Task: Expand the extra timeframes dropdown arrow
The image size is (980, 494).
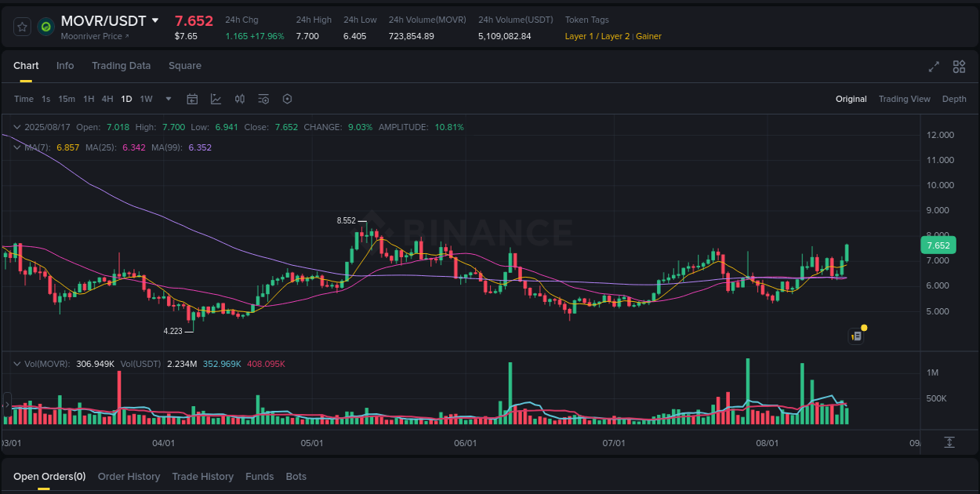Action: tap(168, 99)
